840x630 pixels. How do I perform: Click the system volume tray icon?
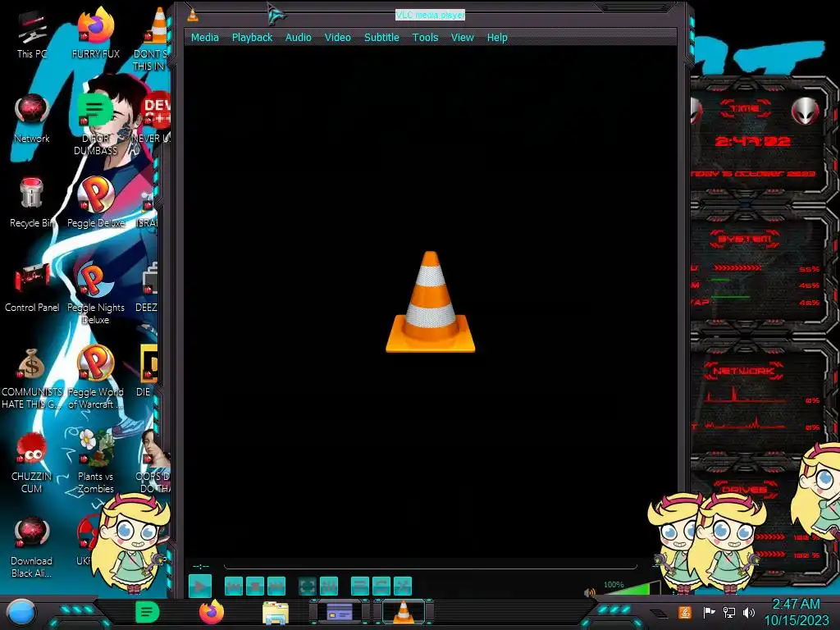point(749,612)
